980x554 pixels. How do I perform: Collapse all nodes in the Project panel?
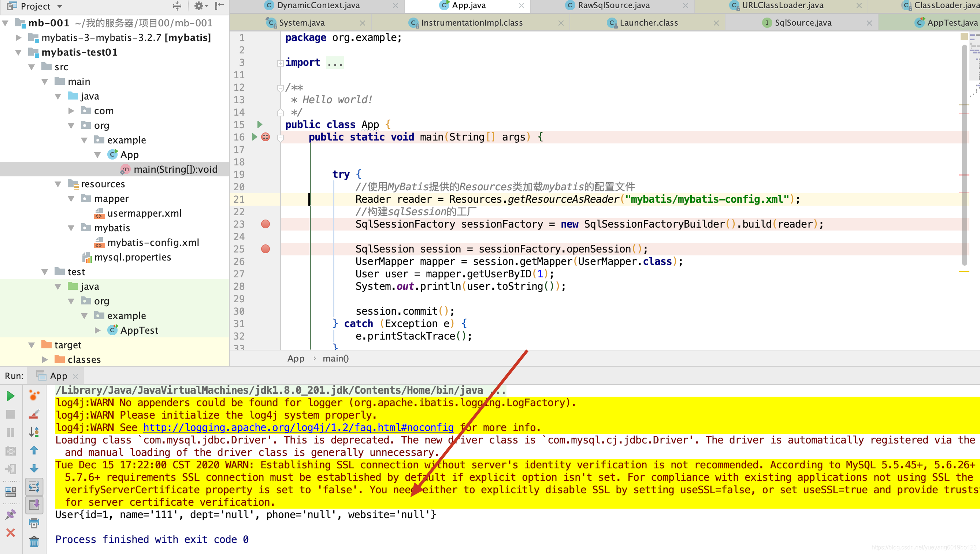coord(176,6)
